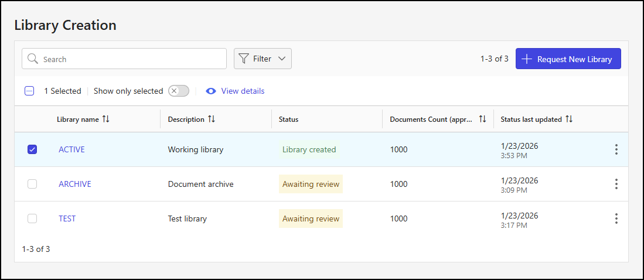Image resolution: width=644 pixels, height=280 pixels.
Task: Click the Status last updated header label
Action: (x=531, y=119)
